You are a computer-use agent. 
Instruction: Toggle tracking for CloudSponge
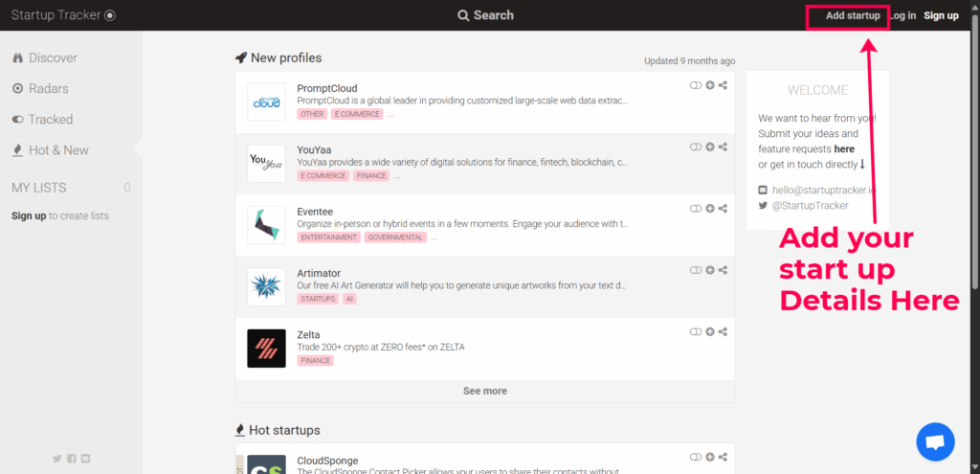[696, 457]
